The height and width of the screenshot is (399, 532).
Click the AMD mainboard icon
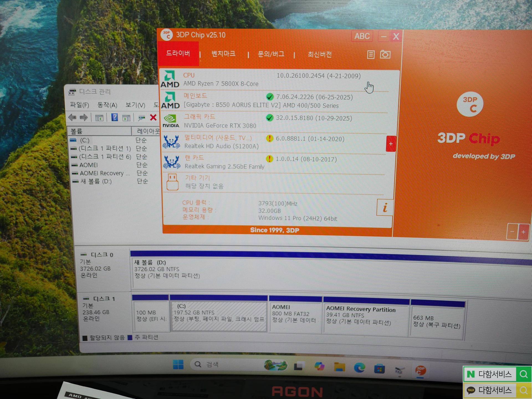point(170,100)
